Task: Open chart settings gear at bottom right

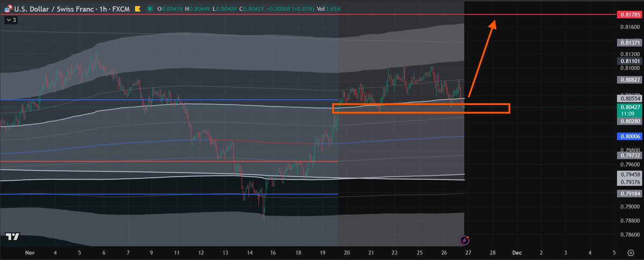Action: [x=631, y=252]
